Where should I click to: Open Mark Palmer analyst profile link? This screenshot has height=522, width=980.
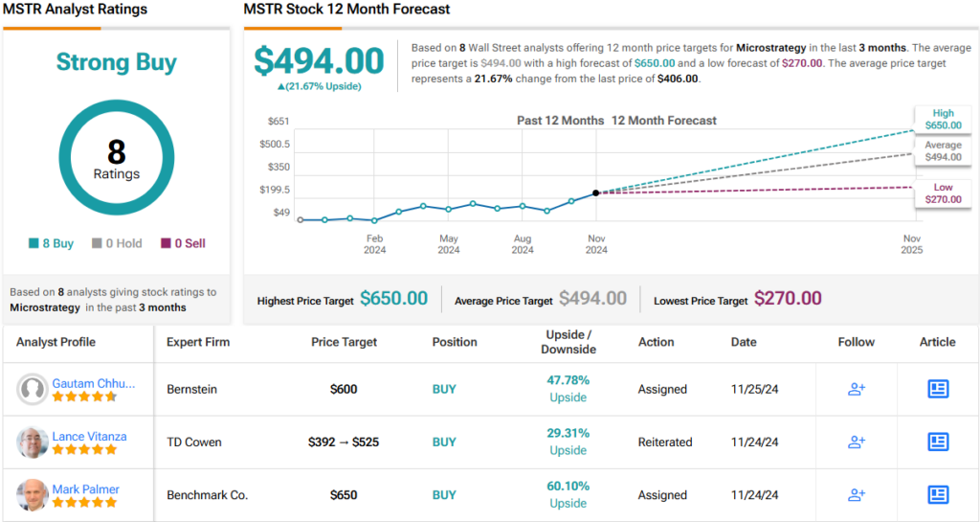coord(85,489)
